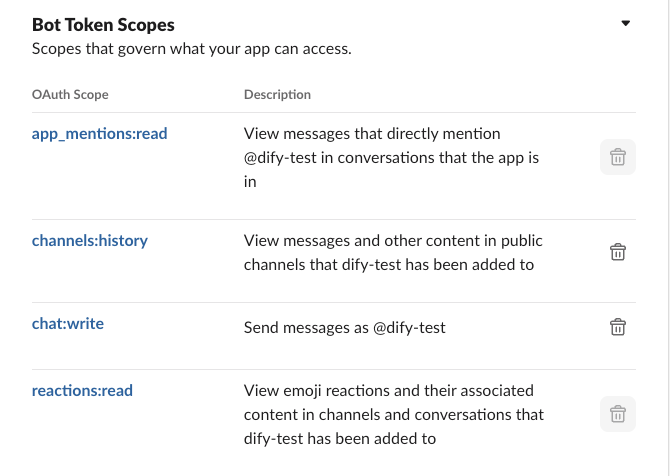
Task: Click 'View messages that directly mention' text
Action: click(x=372, y=133)
